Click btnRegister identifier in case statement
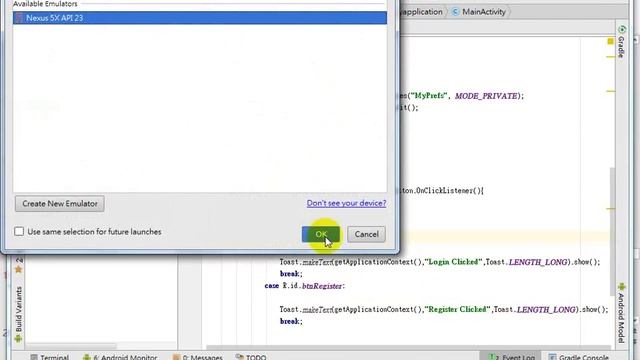Screen dimensions: 640x360 click(322, 286)
